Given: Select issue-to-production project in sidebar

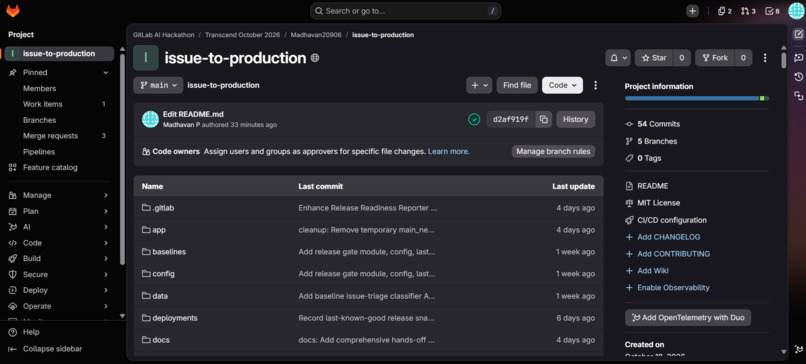Looking at the screenshot, I should coord(59,53).
